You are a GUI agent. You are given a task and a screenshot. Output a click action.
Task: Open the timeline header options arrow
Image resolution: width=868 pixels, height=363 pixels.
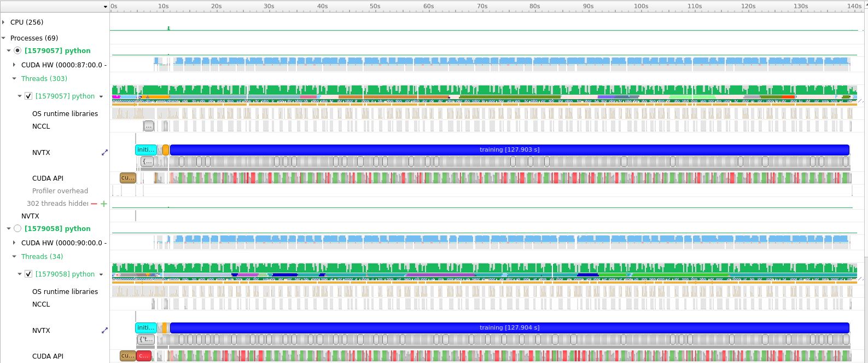click(106, 7)
